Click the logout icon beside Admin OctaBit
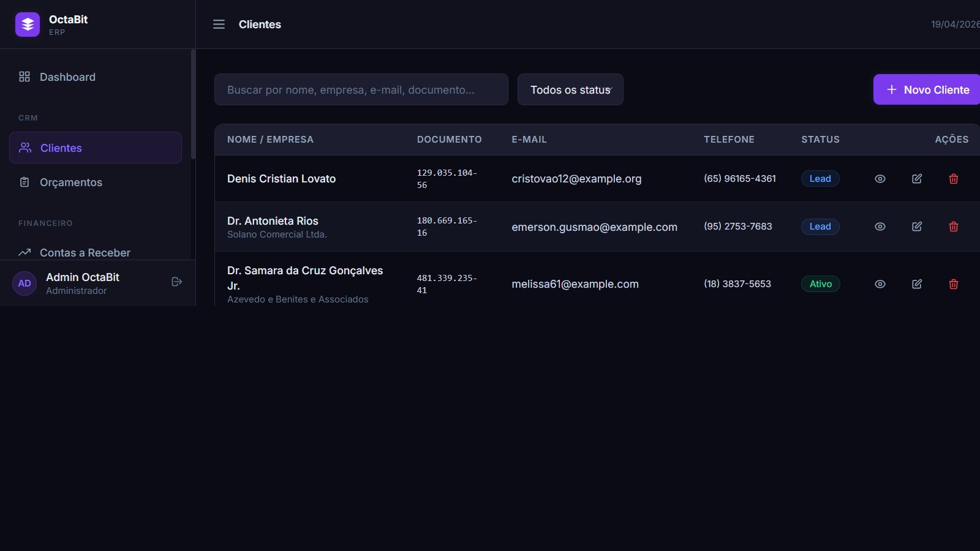The image size is (980, 551). [177, 282]
